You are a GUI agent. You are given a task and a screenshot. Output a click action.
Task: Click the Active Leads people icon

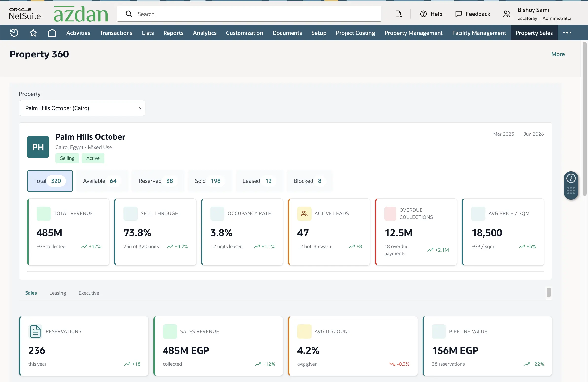click(304, 213)
